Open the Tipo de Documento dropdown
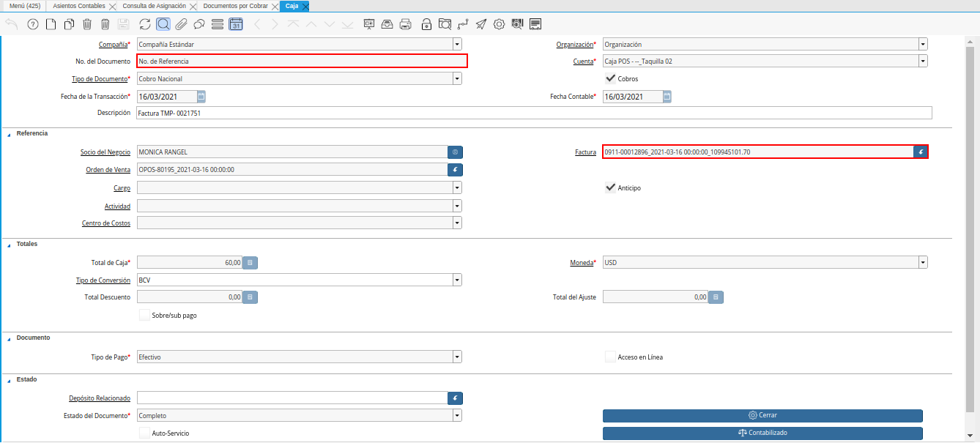The image size is (980, 443). point(457,79)
